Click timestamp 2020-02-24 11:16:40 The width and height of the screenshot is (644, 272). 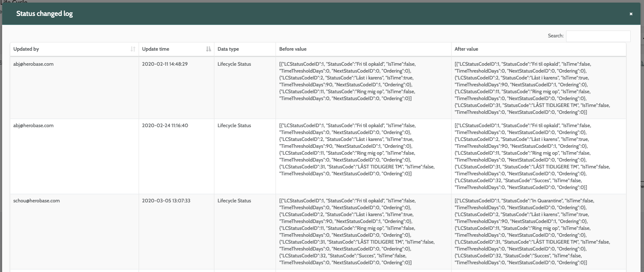point(165,125)
